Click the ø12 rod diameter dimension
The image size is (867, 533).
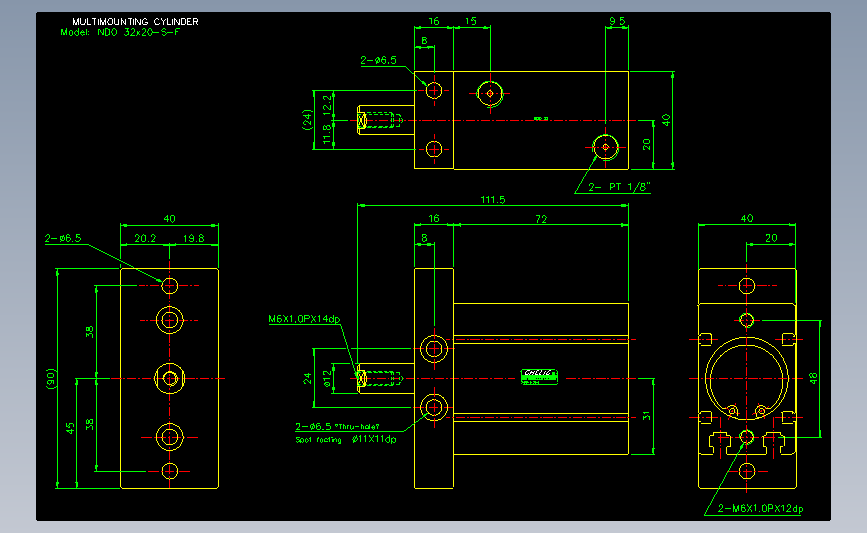327,378
